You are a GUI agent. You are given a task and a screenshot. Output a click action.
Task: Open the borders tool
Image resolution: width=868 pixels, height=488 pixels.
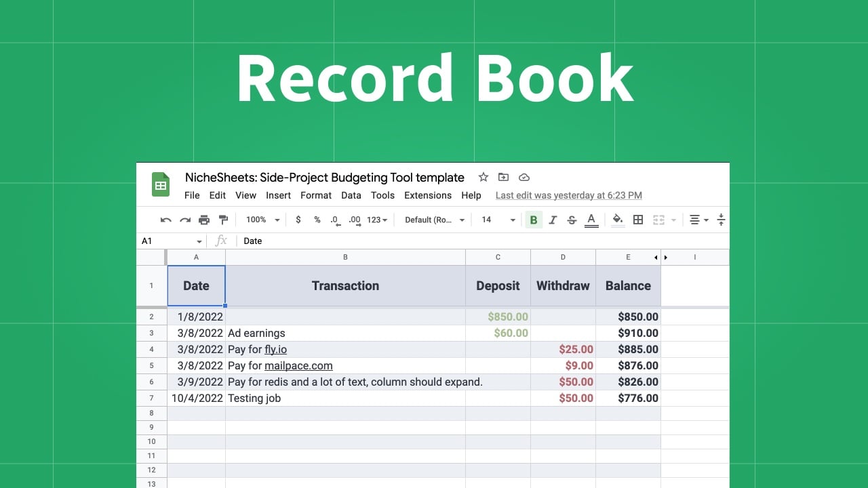(x=638, y=220)
